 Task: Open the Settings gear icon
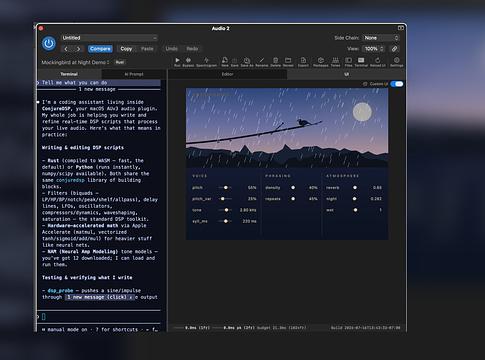click(x=396, y=61)
